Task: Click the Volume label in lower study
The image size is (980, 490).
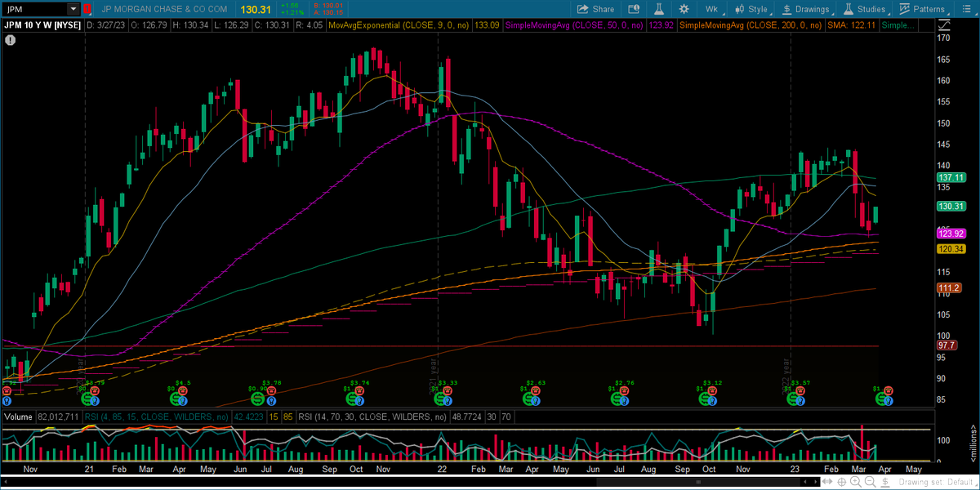Action: pyautogui.click(x=18, y=417)
